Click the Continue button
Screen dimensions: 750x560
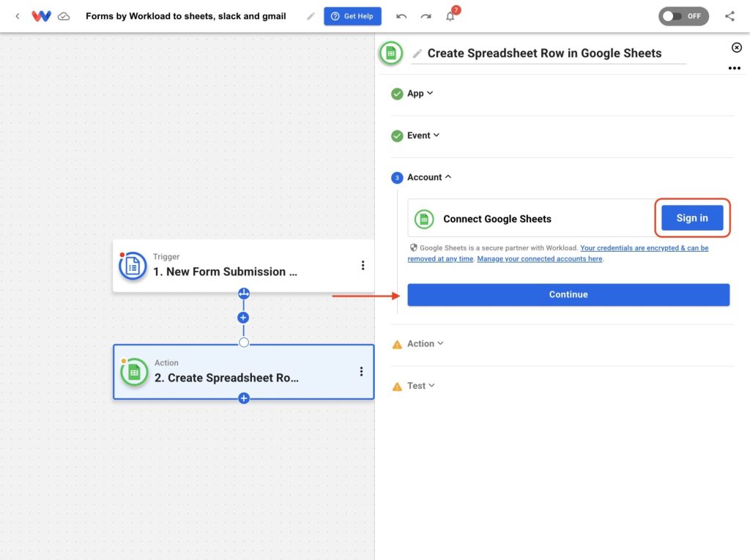[568, 294]
